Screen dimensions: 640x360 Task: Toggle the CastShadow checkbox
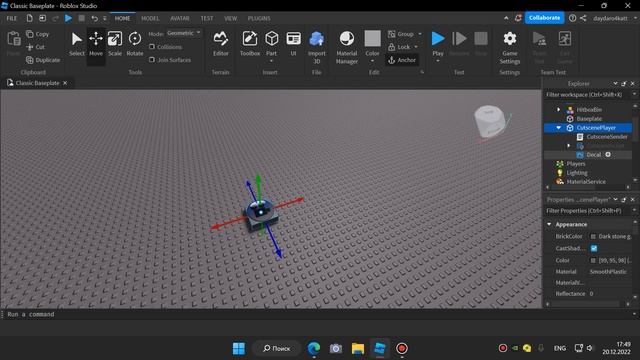pyautogui.click(x=594, y=248)
